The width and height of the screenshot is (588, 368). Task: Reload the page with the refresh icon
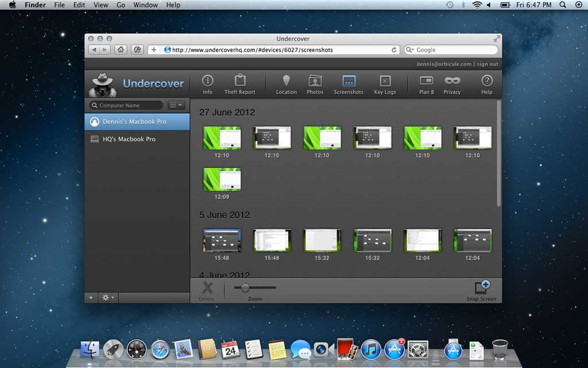pos(394,50)
